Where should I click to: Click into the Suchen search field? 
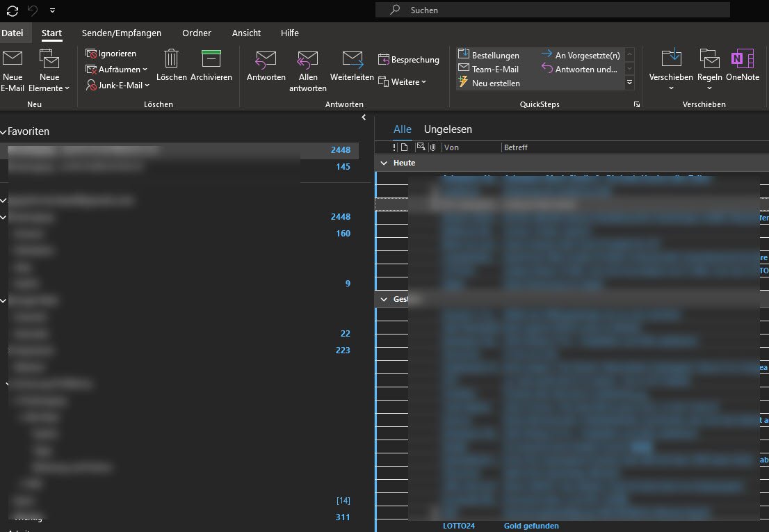tap(552, 10)
